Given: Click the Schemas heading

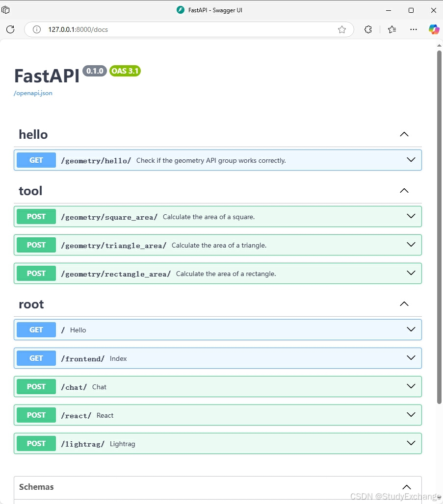Looking at the screenshot, I should (36, 487).
